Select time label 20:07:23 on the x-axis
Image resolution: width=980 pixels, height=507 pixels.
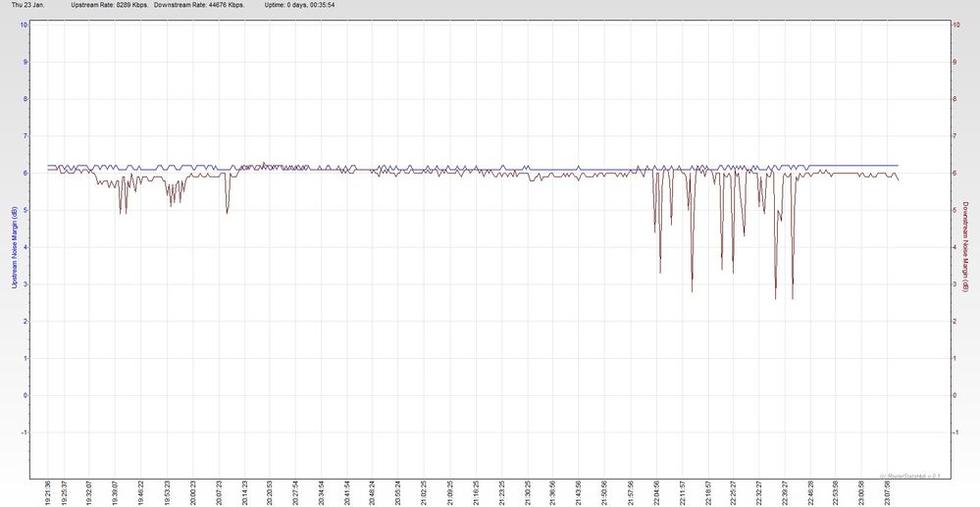point(218,492)
